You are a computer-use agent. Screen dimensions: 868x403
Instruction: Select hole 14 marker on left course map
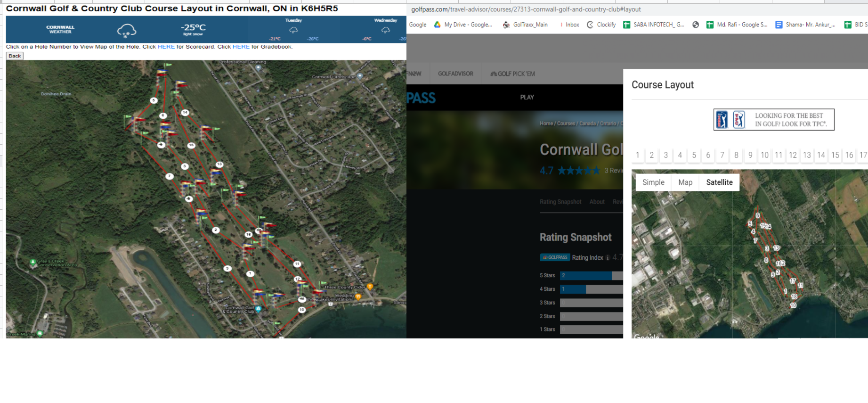[185, 113]
